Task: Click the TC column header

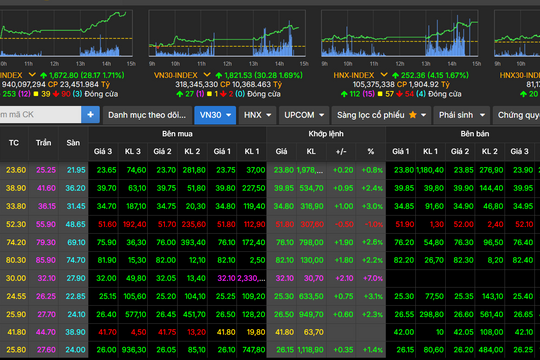Action: tap(14, 143)
